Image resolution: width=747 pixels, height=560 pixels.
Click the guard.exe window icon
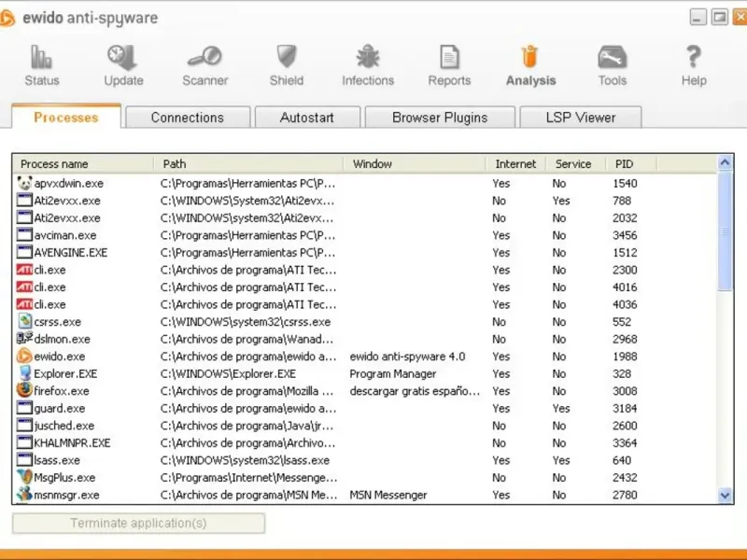pyautogui.click(x=24, y=408)
